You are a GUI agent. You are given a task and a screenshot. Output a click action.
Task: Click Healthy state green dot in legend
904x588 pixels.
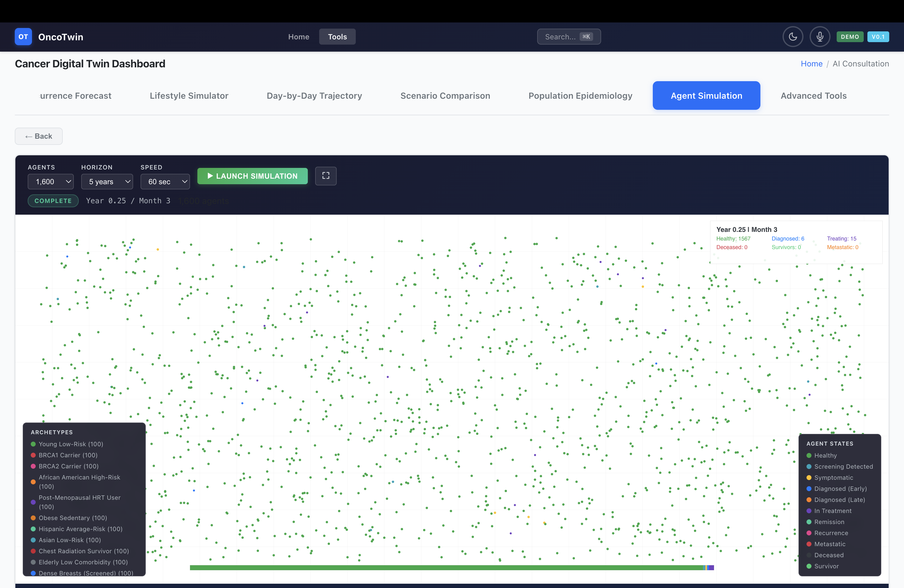pyautogui.click(x=809, y=455)
